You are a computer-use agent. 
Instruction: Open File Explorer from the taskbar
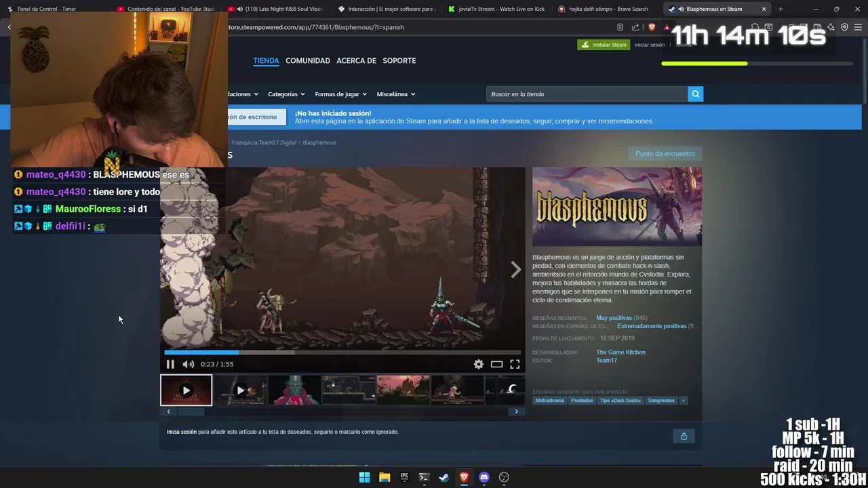(x=384, y=477)
